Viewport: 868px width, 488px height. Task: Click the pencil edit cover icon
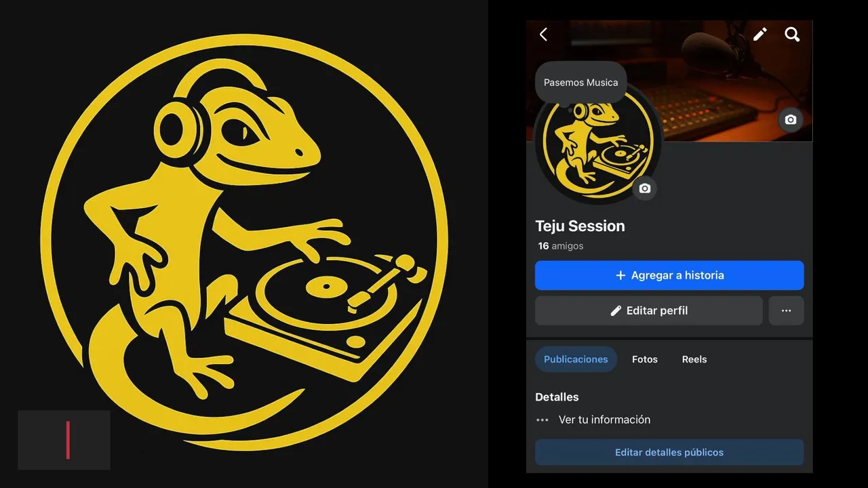tap(760, 35)
